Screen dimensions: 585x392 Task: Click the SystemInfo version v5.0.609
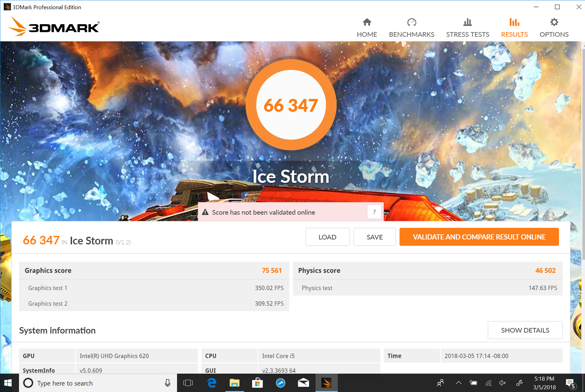click(91, 370)
